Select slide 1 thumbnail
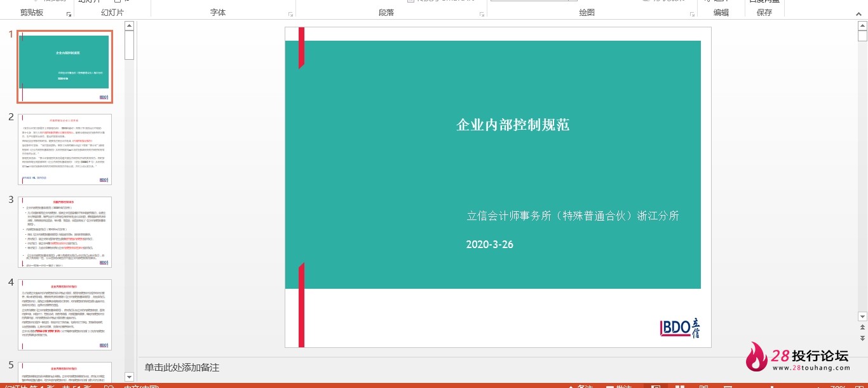This screenshot has width=868, height=388. (65, 66)
